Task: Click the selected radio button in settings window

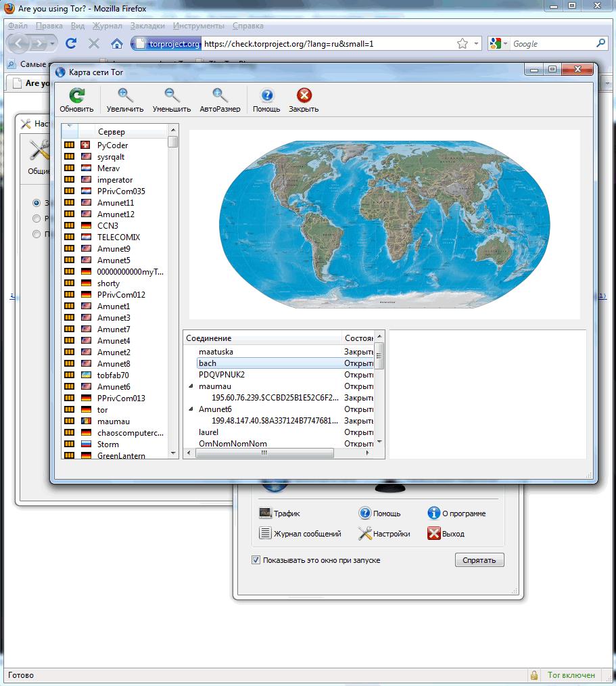Action: click(37, 203)
